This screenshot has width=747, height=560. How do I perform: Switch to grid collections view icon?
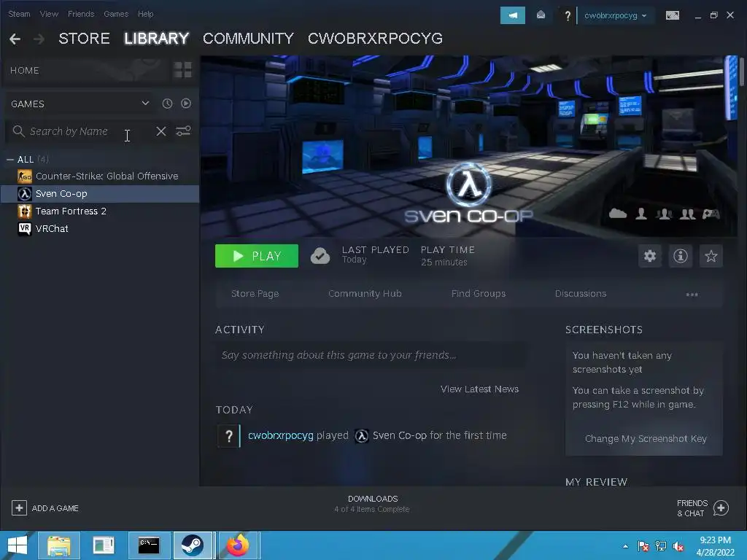tap(182, 70)
